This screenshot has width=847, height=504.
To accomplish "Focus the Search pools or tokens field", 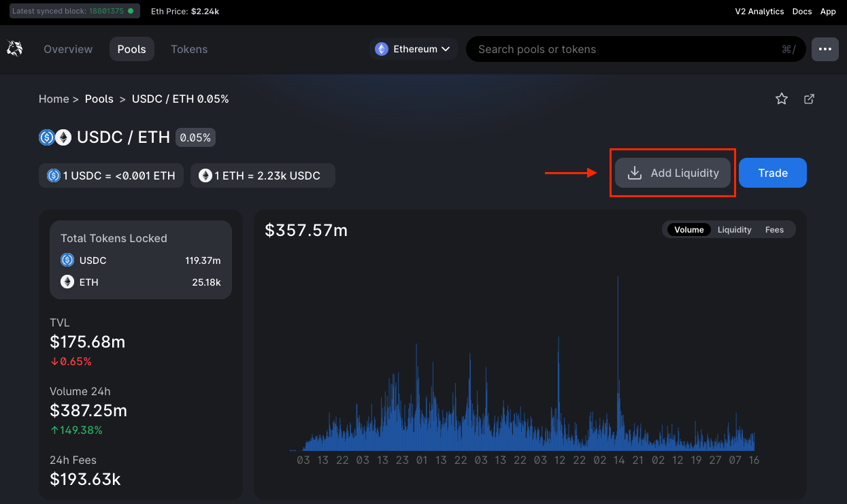I will pos(636,49).
